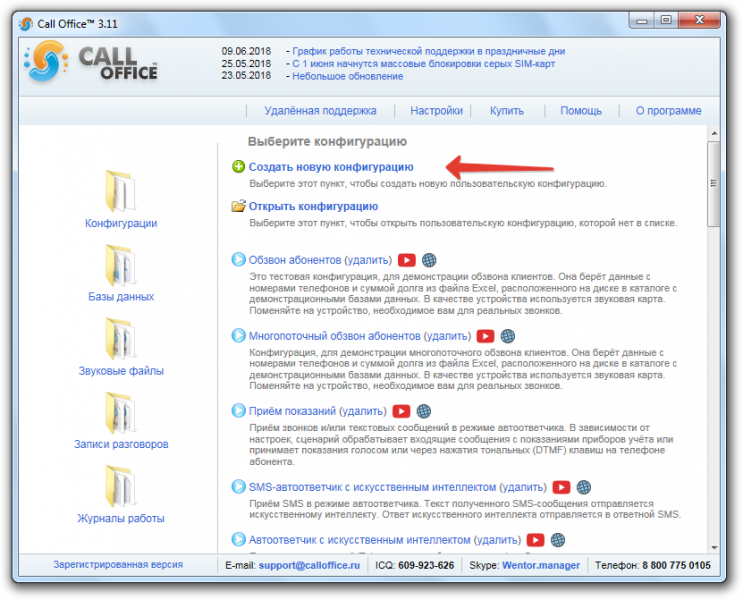Open YouTube video for Приём показаний
Image resolution: width=743 pixels, height=600 pixels.
coord(401,411)
